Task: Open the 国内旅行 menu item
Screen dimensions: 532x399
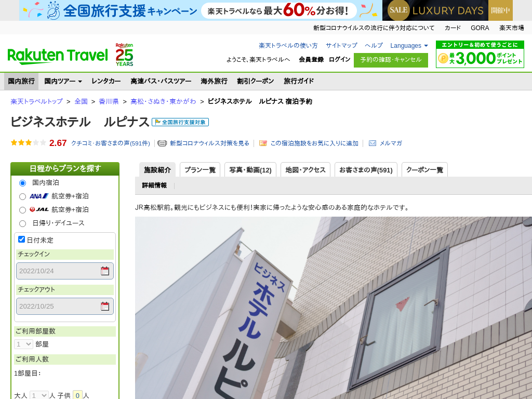Action: (21, 81)
